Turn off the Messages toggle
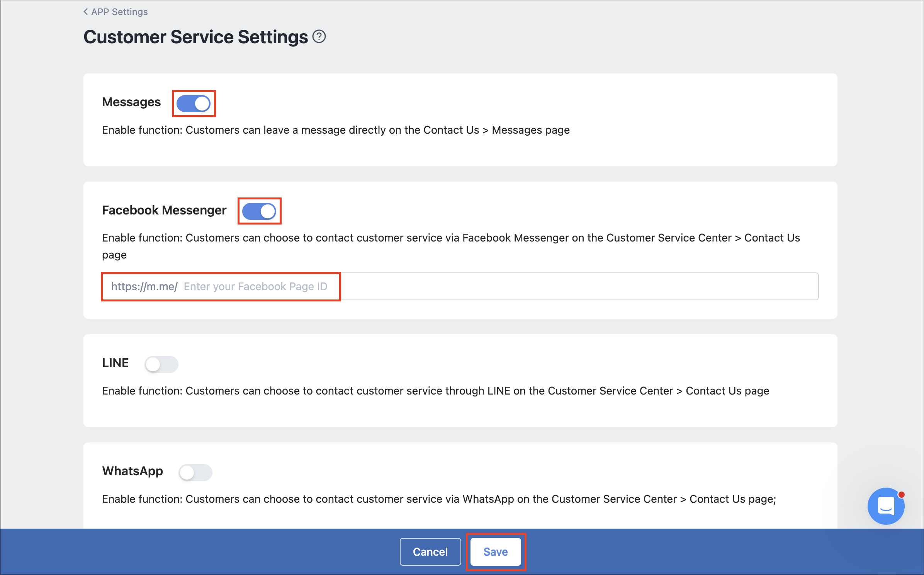The height and width of the screenshot is (575, 924). coord(194,104)
